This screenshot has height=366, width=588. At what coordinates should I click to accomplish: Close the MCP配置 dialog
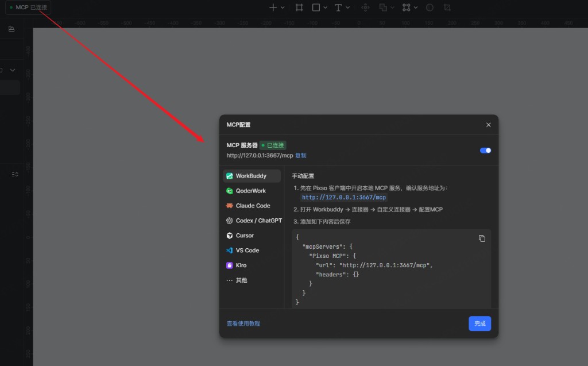(x=488, y=125)
